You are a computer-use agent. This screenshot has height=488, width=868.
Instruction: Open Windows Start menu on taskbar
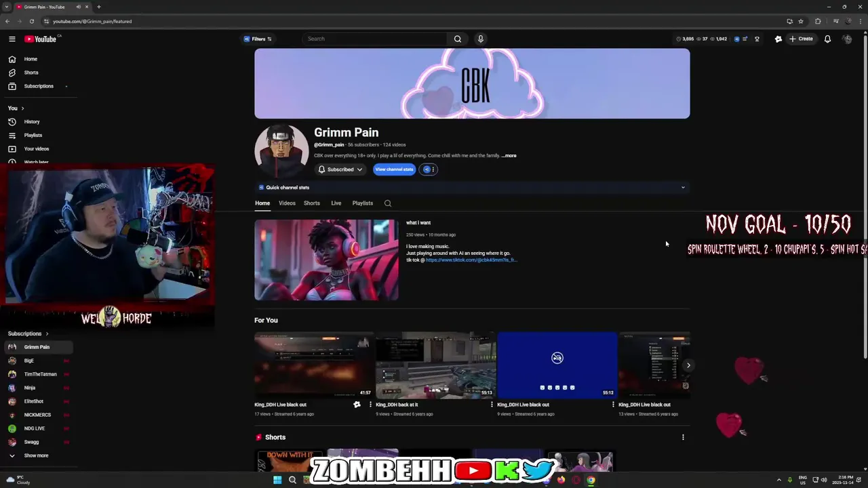coord(277,480)
